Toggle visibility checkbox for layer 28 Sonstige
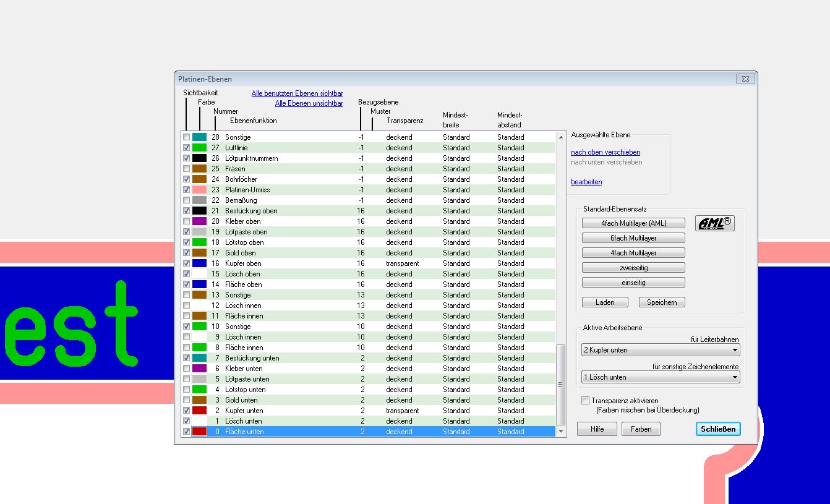Viewport: 830px width, 504px height. [x=187, y=137]
